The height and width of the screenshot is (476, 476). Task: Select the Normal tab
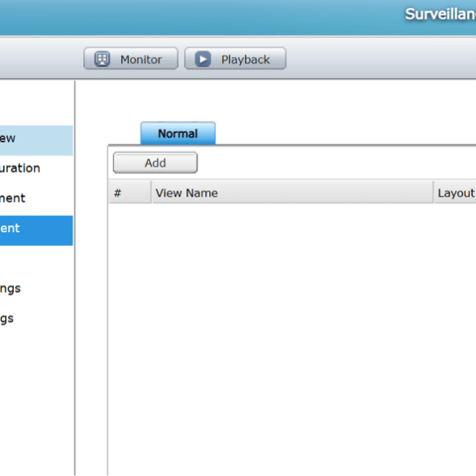click(x=178, y=133)
